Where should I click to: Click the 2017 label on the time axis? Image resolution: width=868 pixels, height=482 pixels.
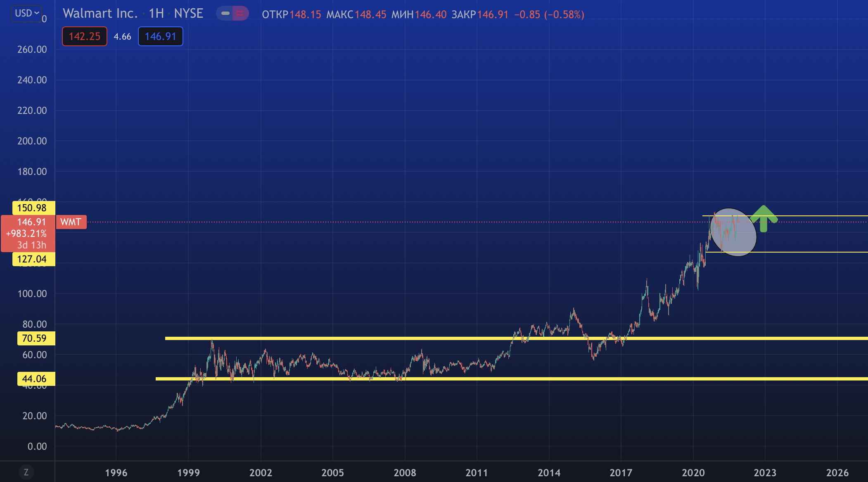(621, 473)
